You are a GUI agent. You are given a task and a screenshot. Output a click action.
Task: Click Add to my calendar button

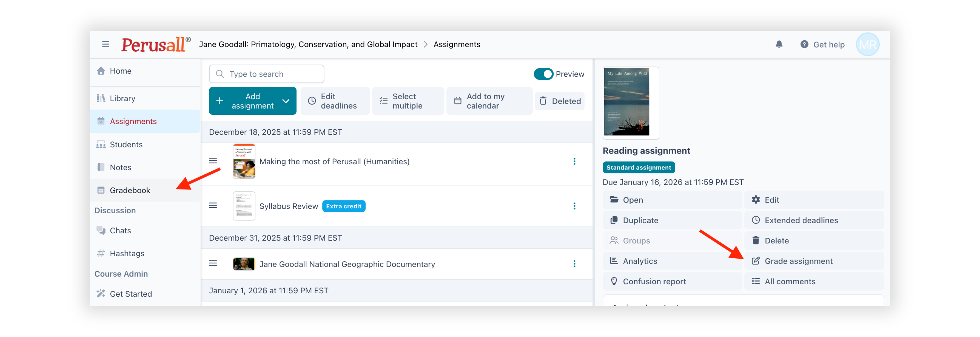point(489,101)
